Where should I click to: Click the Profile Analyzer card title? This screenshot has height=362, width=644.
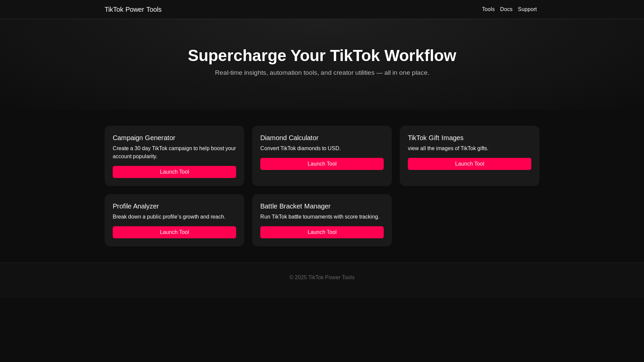(136, 206)
